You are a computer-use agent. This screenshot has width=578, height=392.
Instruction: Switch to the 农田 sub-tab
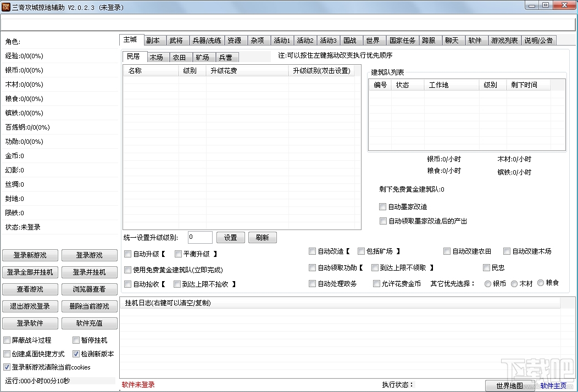(x=180, y=58)
